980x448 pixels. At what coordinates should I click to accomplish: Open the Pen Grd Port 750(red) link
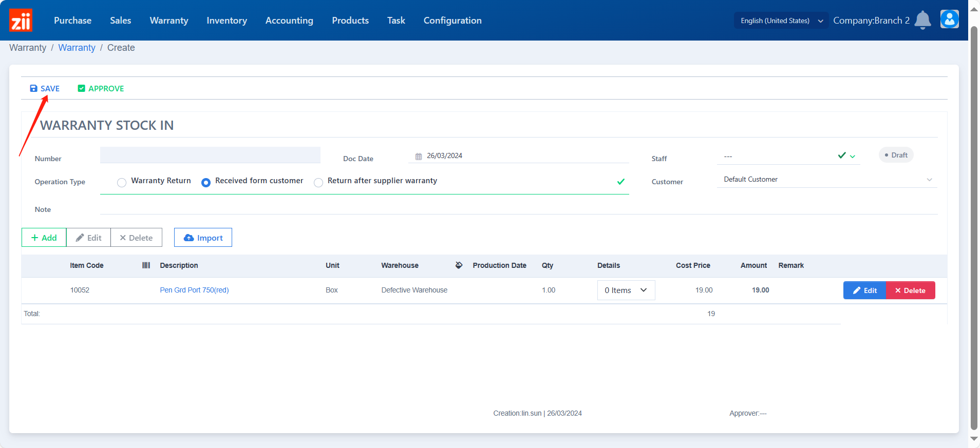tap(194, 290)
